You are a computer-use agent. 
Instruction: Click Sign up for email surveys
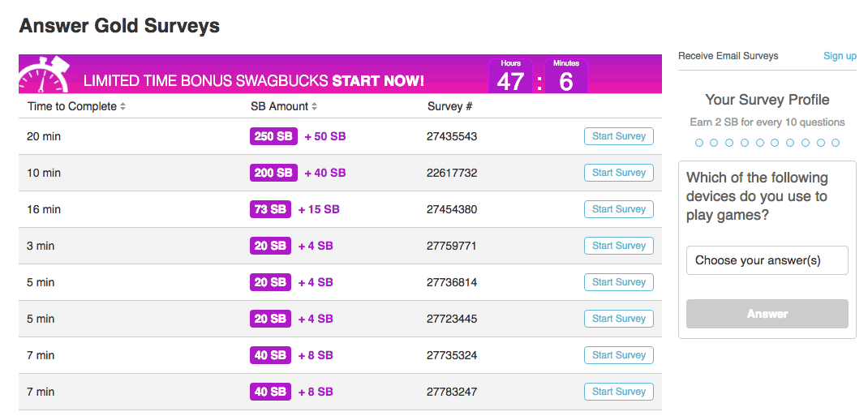(840, 56)
